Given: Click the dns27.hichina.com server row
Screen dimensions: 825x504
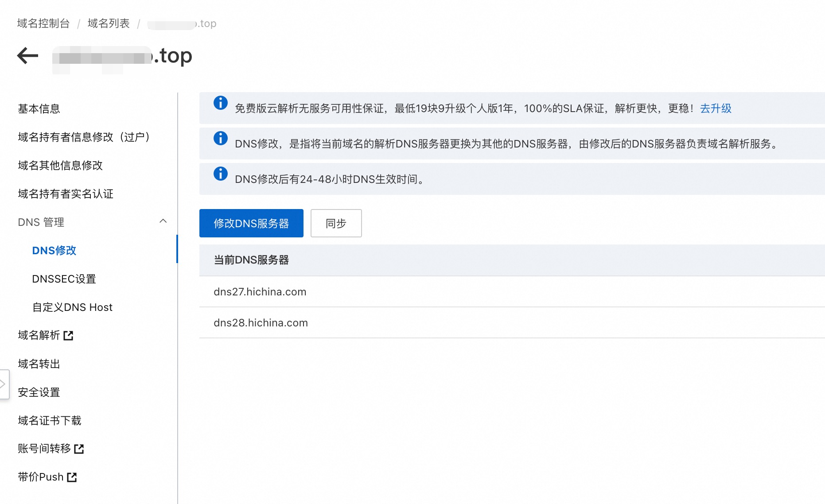Looking at the screenshot, I should 260,291.
